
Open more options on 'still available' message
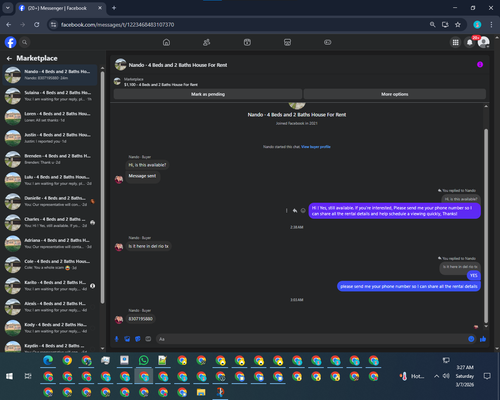click(x=286, y=211)
